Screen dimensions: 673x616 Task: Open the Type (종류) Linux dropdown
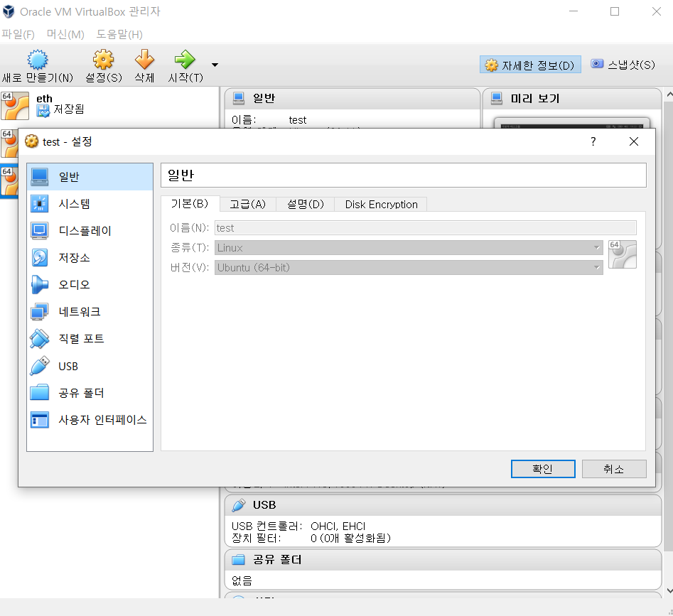[x=409, y=247]
